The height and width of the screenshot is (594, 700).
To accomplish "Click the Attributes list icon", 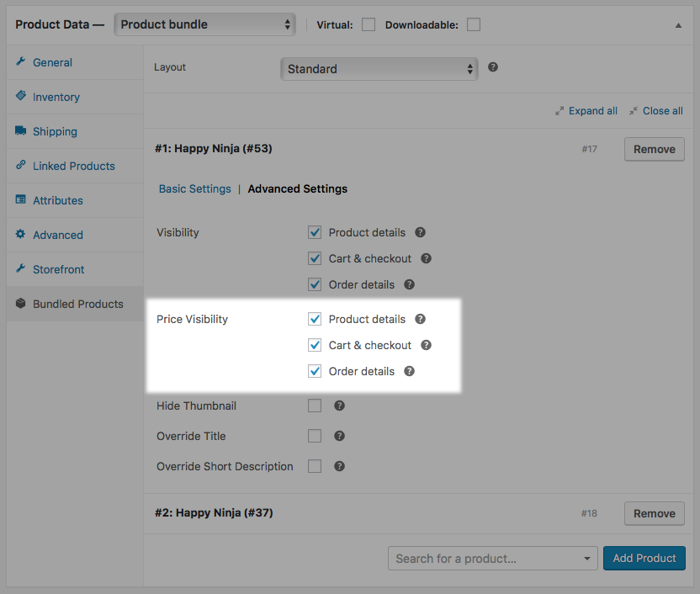I will tap(20, 199).
